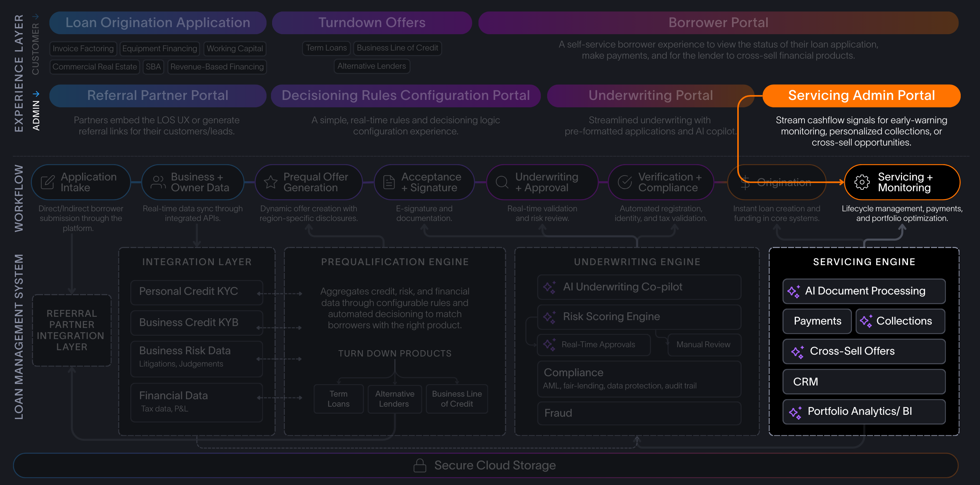The image size is (980, 485).
Task: Click the SBA financing pill
Action: (x=153, y=66)
